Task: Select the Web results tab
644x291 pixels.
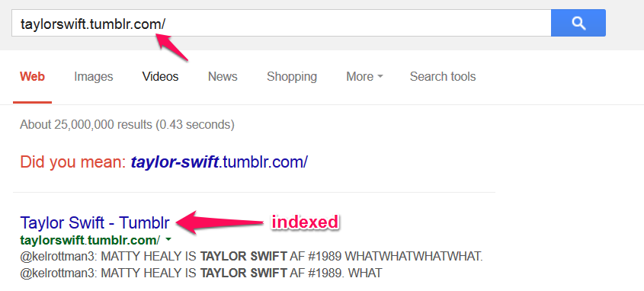Action: click(x=33, y=77)
